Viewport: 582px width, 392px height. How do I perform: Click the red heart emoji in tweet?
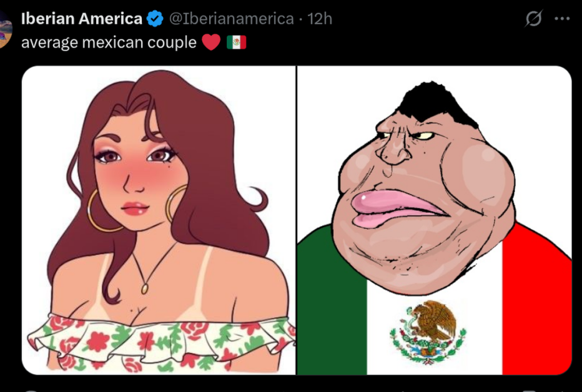coord(212,42)
